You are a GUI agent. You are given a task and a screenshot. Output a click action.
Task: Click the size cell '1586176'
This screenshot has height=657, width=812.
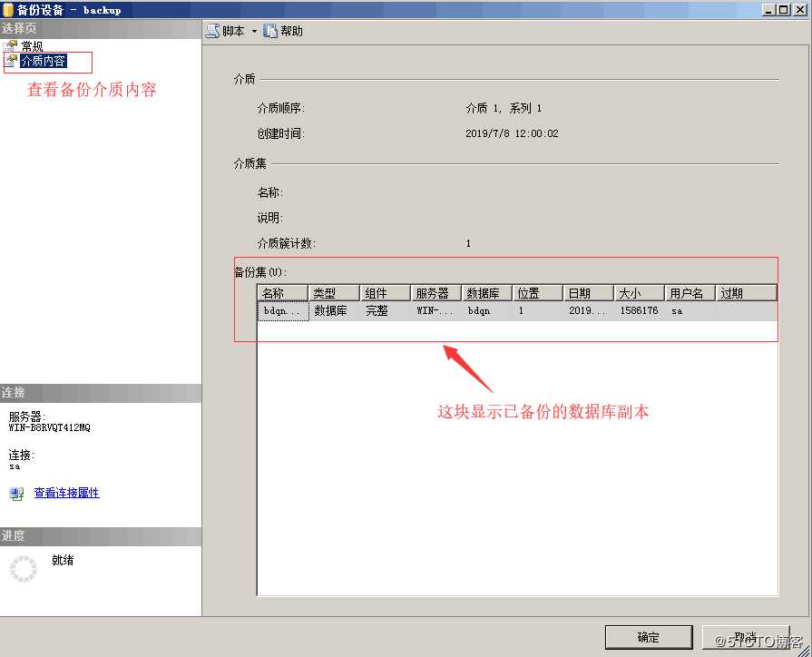(x=639, y=311)
